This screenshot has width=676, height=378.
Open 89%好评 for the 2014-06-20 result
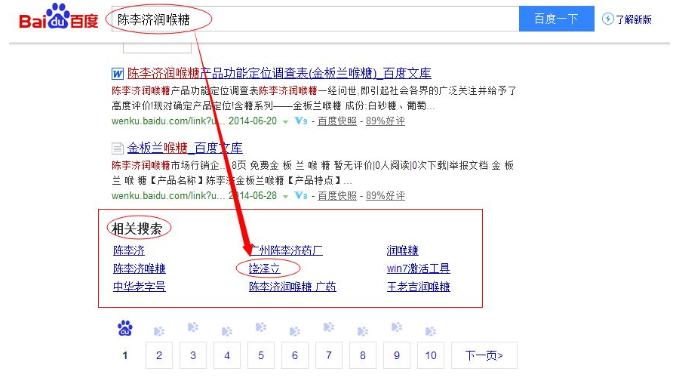point(385,121)
